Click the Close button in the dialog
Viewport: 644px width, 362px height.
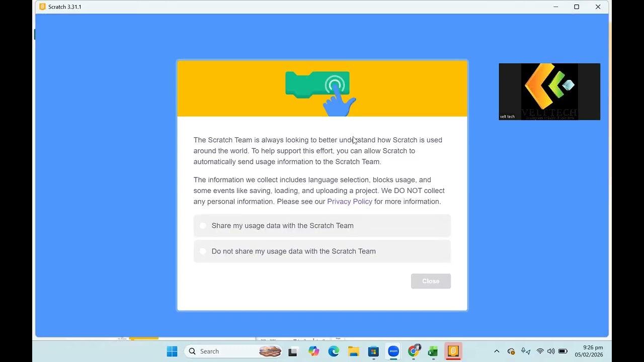(x=431, y=281)
